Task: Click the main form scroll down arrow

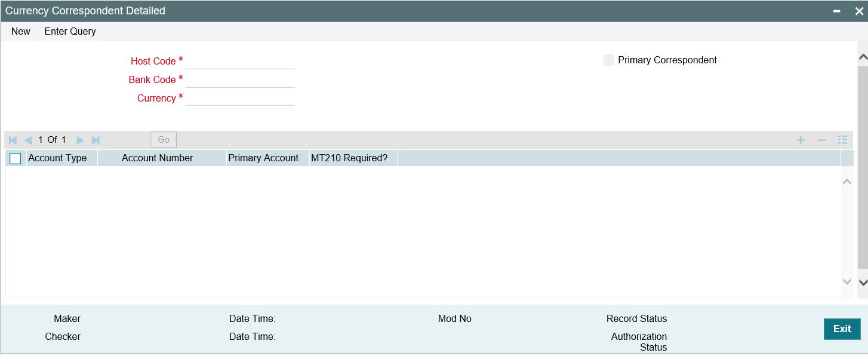Action: (862, 282)
